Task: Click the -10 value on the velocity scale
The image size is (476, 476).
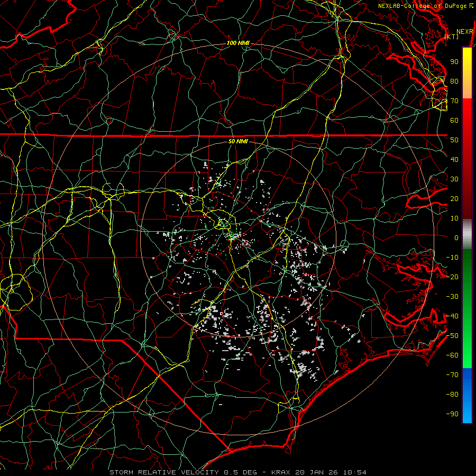Action: tap(452, 258)
